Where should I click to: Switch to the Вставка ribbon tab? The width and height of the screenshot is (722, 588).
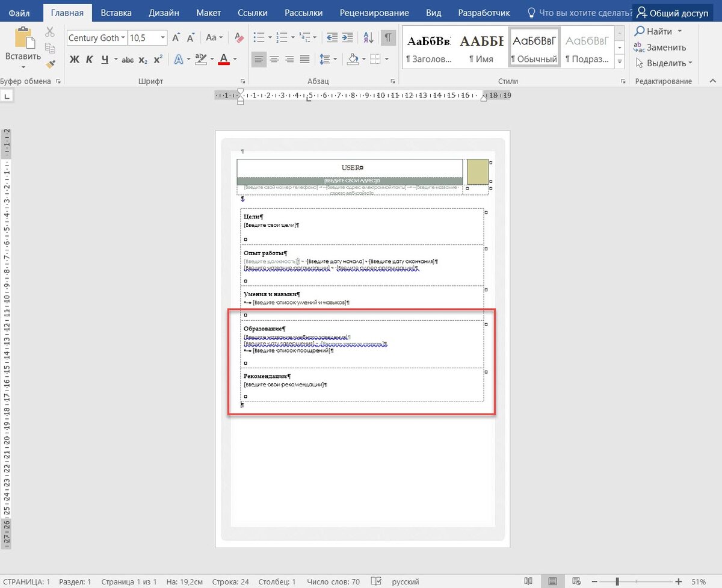pyautogui.click(x=116, y=13)
